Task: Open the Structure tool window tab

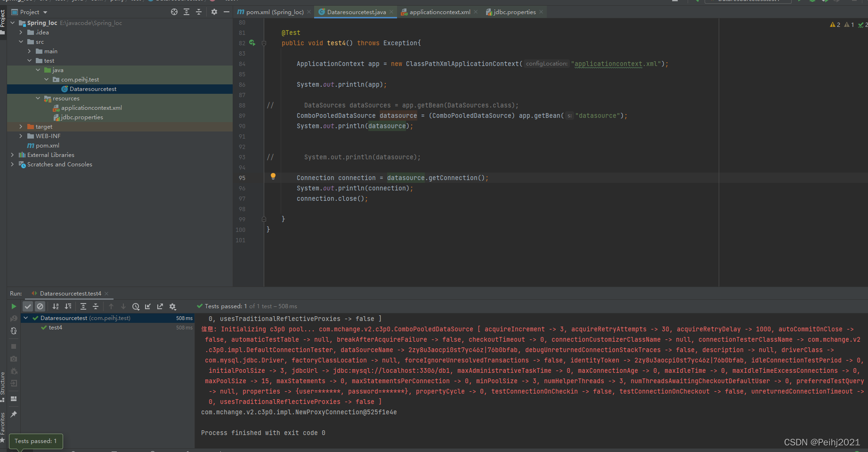Action: 3,386
